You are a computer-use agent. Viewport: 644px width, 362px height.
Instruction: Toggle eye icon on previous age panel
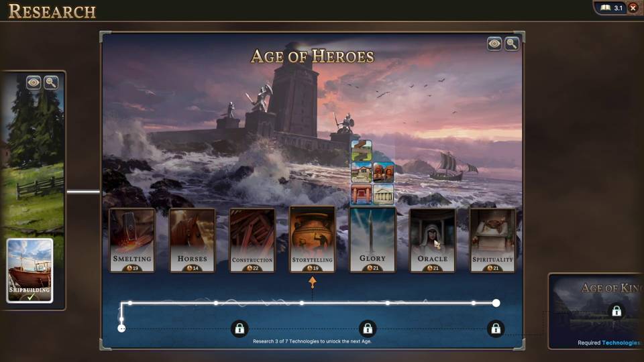click(x=34, y=82)
